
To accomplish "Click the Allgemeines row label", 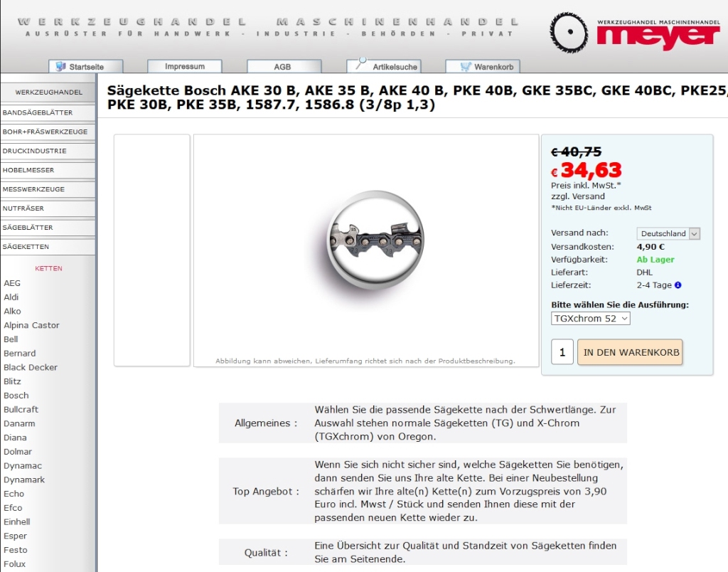I will click(266, 423).
